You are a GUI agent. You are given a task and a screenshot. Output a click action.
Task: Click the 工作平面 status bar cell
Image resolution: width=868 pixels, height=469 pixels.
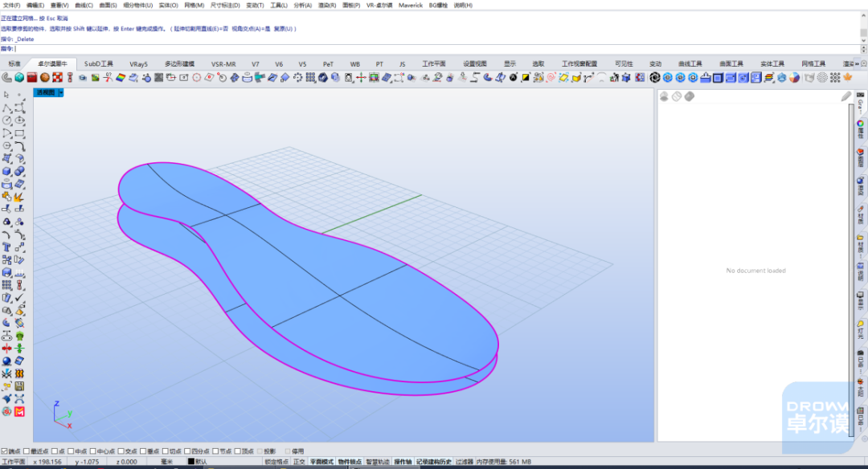click(14, 461)
